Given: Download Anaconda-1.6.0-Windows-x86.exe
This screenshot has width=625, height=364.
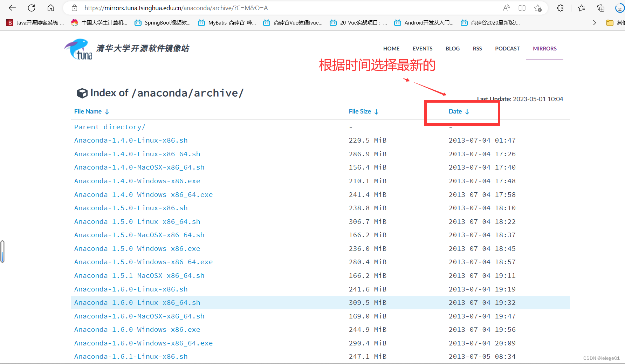Looking at the screenshot, I should [x=137, y=330].
